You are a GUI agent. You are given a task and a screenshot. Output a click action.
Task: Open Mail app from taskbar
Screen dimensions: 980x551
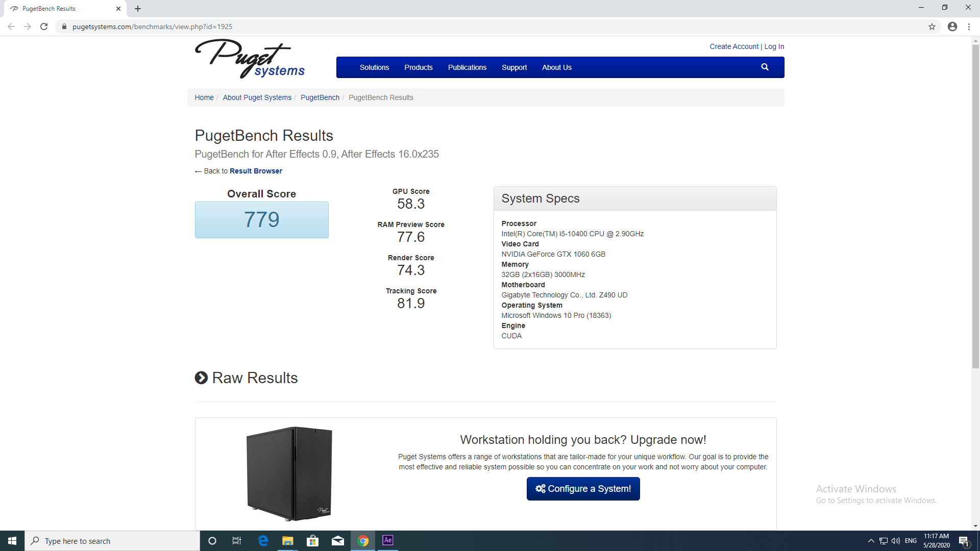(338, 541)
